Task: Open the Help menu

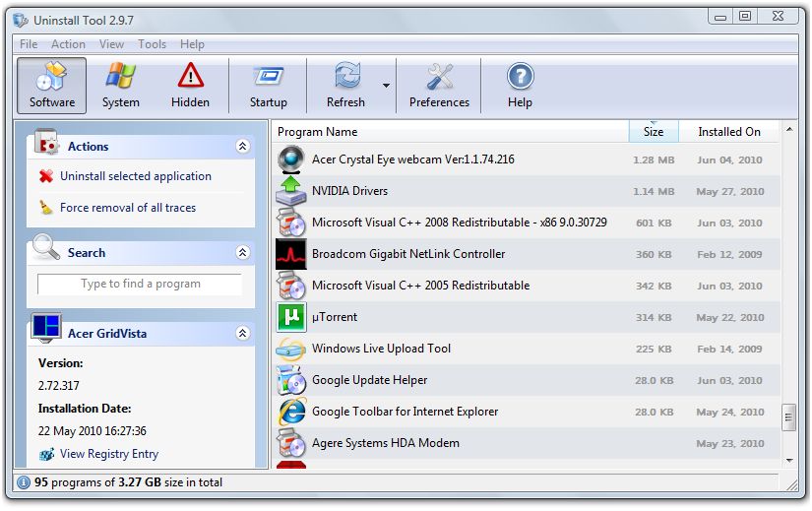Action: [192, 44]
